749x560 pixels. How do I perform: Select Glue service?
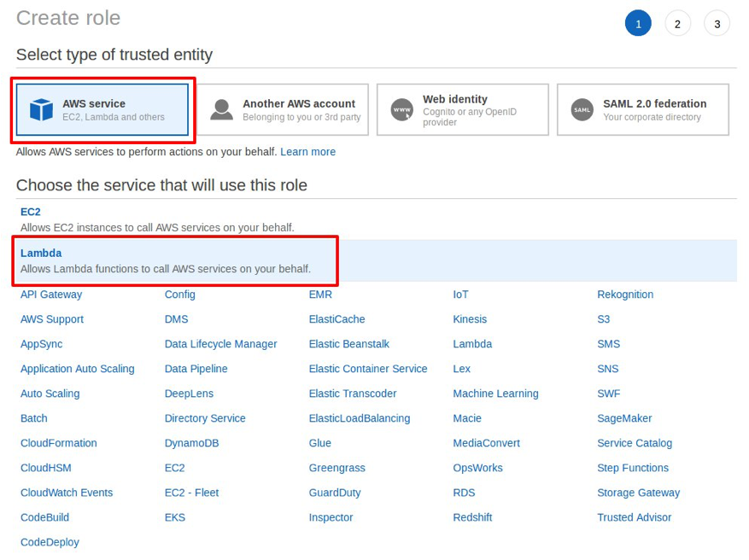point(320,443)
